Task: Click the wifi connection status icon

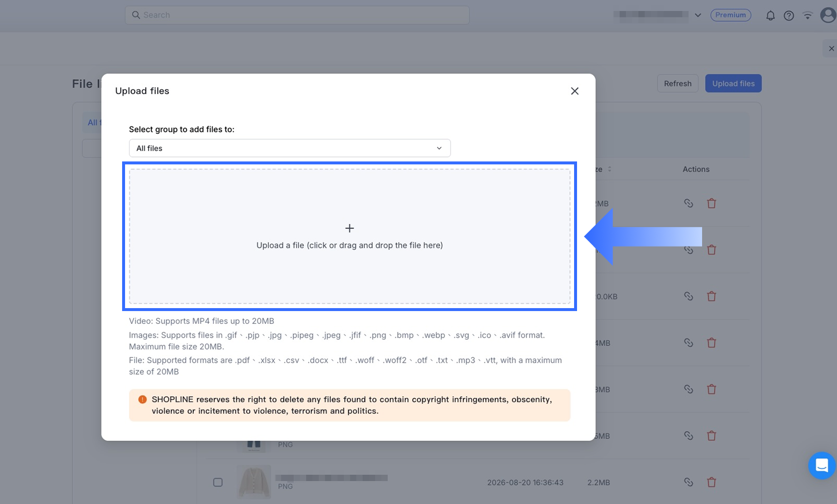Action: coord(807,15)
